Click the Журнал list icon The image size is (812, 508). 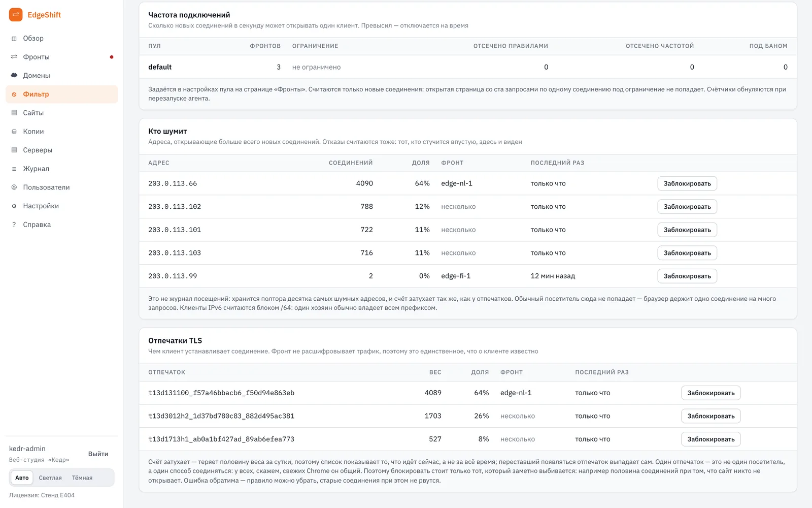[x=14, y=169]
